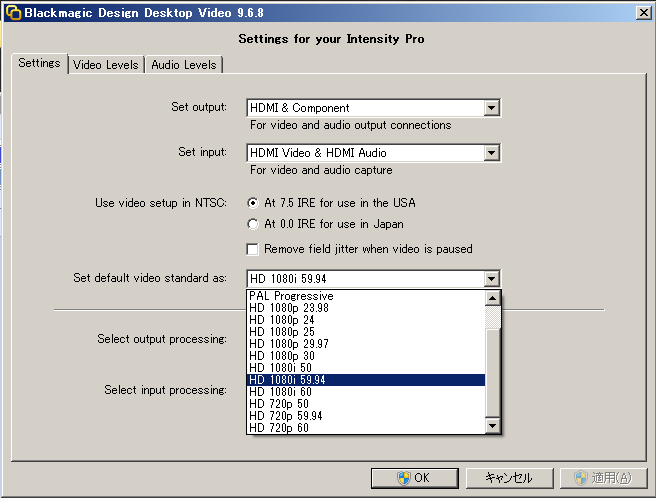
Task: Choose HD 1080p 29.97 from the list
Action: coord(366,344)
